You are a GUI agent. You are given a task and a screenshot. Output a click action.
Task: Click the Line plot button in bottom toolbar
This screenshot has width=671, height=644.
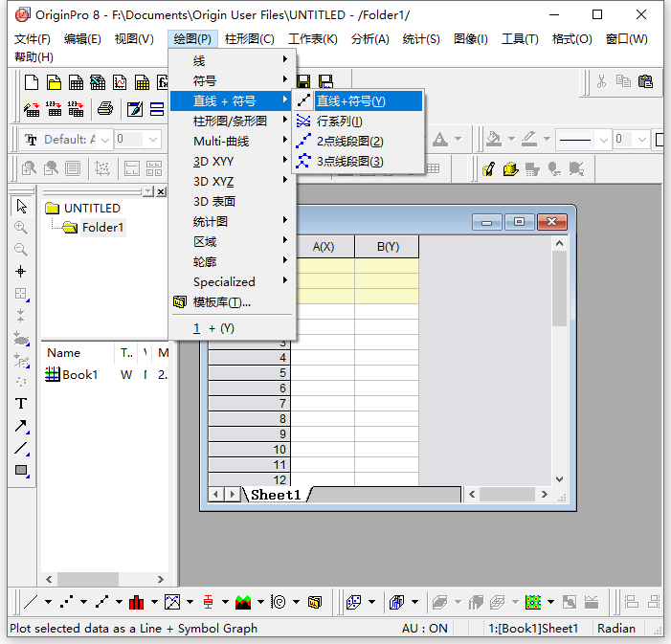click(x=31, y=603)
